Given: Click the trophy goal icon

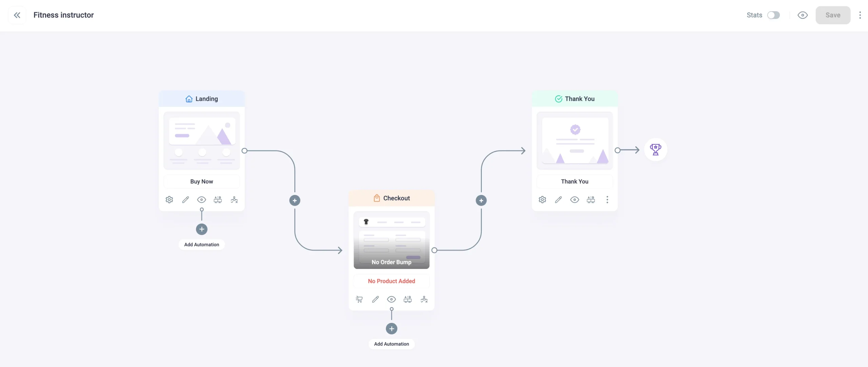Looking at the screenshot, I should (x=655, y=150).
